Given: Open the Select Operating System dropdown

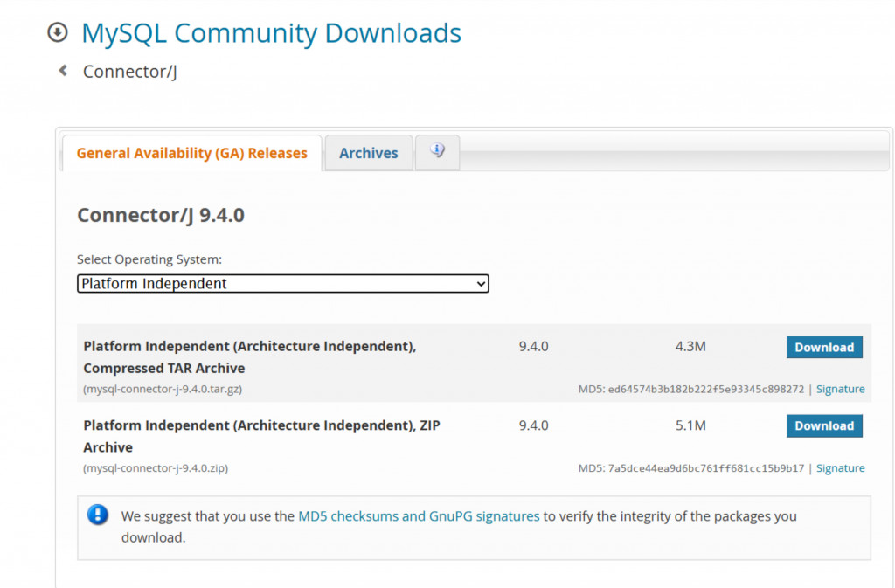Looking at the screenshot, I should point(283,283).
